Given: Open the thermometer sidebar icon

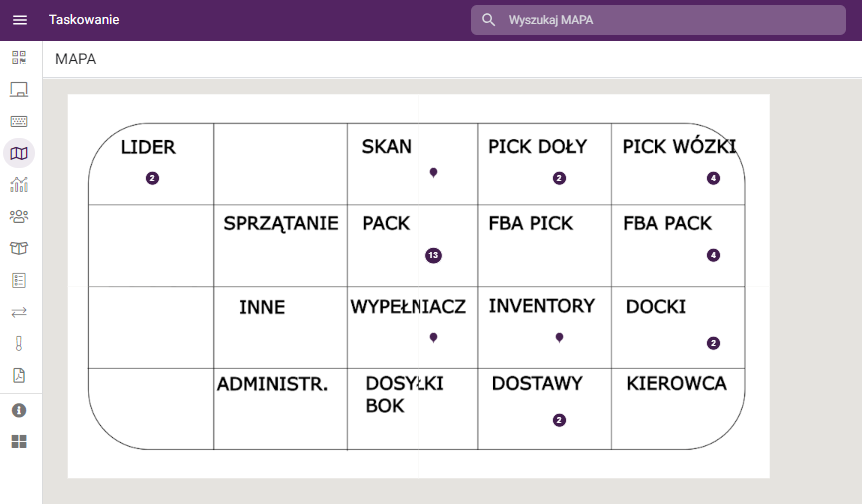Looking at the screenshot, I should coord(19,344).
